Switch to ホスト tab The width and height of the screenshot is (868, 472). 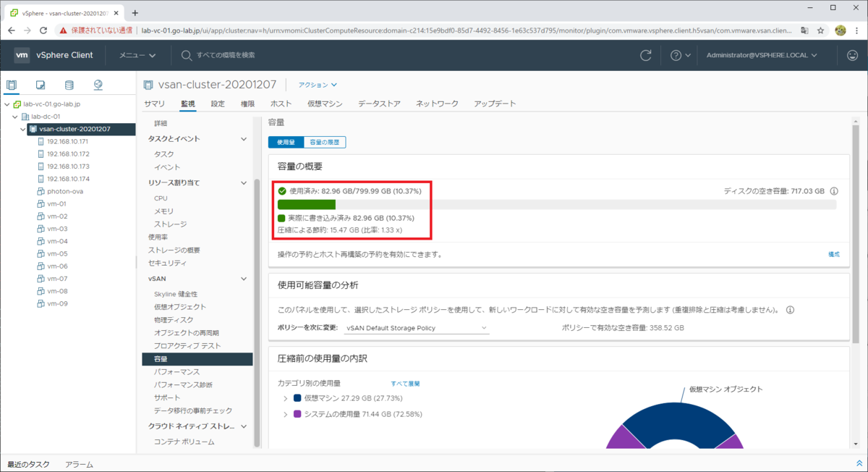tap(281, 104)
